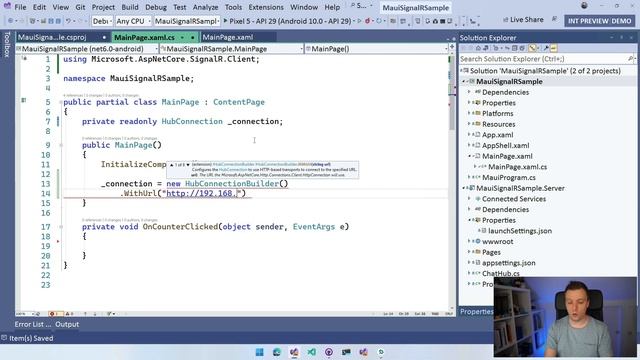Open the MainPage() member navigation dropdown
The image size is (640, 360).
tap(376, 49)
